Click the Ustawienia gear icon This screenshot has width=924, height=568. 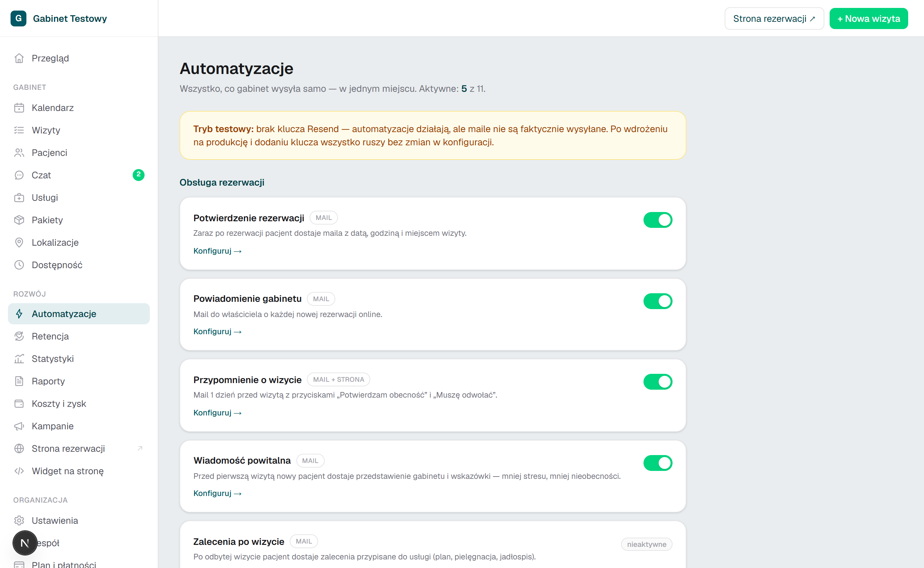(x=19, y=520)
